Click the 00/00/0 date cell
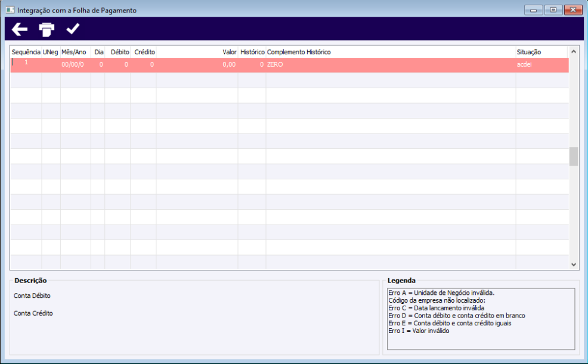588x364 pixels. coord(75,64)
